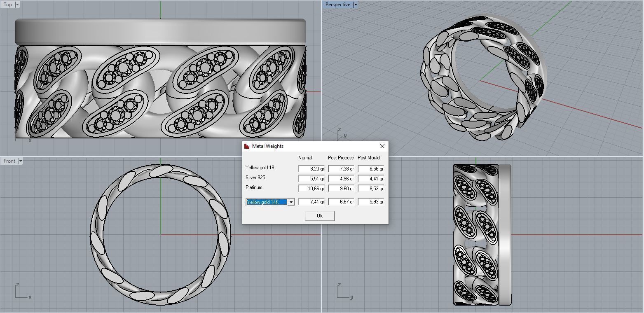Click the 5,93 gr Post-Mould field
Screen dimensions: 644x313
pos(371,201)
